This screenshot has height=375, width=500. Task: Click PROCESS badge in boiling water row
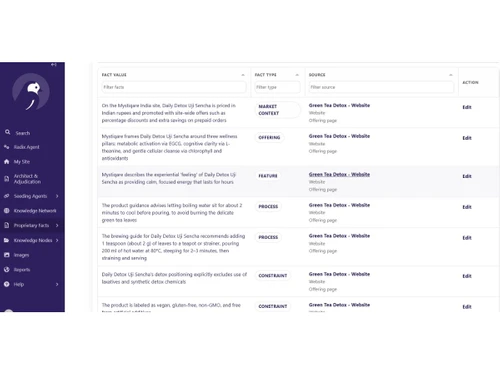point(268,206)
